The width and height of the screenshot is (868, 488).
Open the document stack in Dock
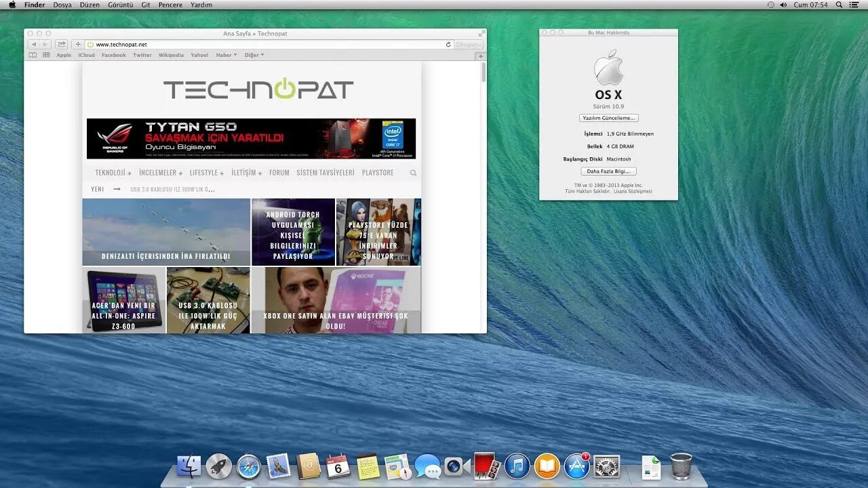pos(651,467)
